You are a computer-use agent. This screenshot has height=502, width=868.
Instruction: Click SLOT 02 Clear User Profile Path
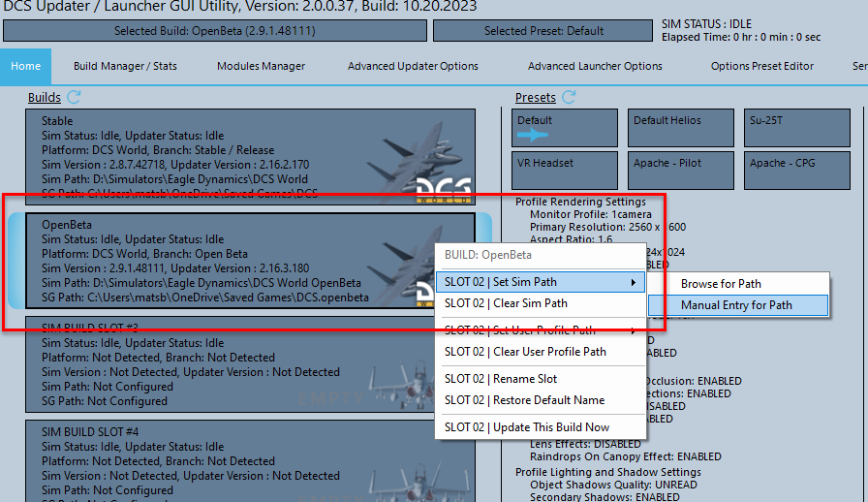click(541, 352)
